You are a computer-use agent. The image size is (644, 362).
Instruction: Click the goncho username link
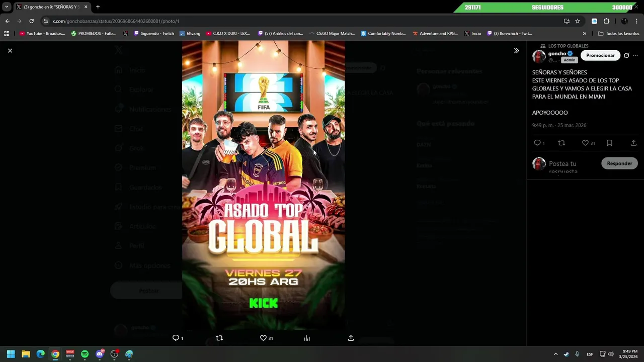tap(557, 53)
